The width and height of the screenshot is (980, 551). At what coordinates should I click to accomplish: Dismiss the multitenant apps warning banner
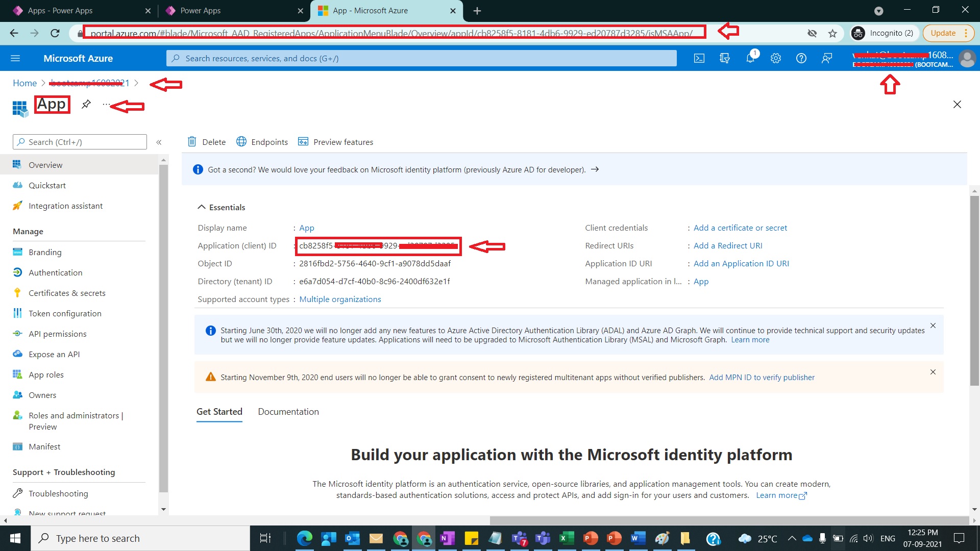(933, 372)
